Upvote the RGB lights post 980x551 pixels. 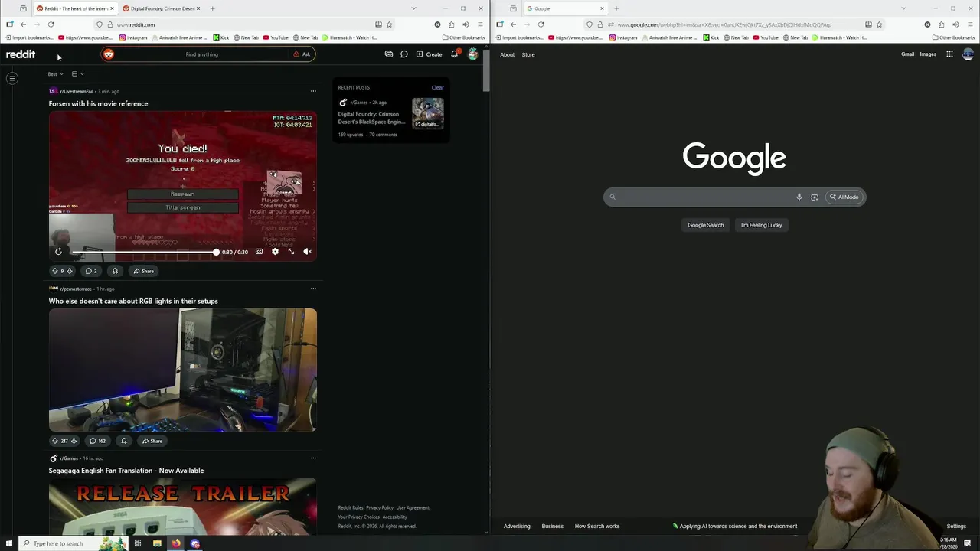[x=54, y=441]
